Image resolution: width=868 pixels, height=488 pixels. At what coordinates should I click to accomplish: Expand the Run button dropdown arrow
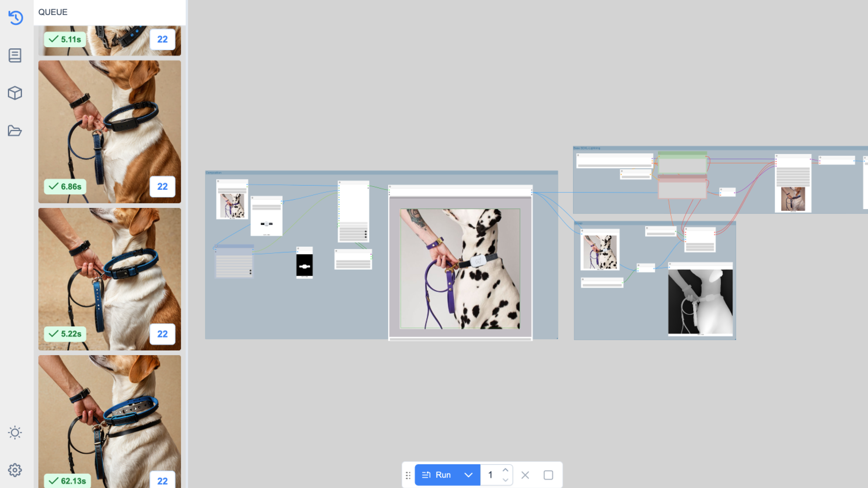tap(468, 475)
